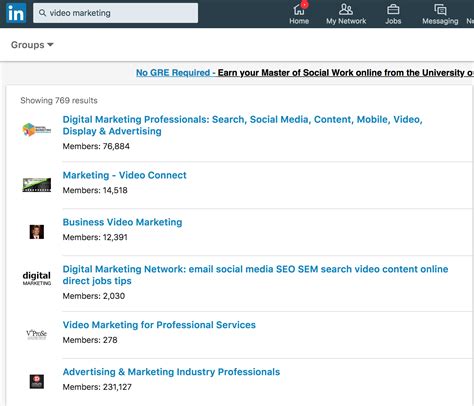474x406 pixels.
Task: Click the digital MARKETING group logo
Action: click(x=37, y=278)
